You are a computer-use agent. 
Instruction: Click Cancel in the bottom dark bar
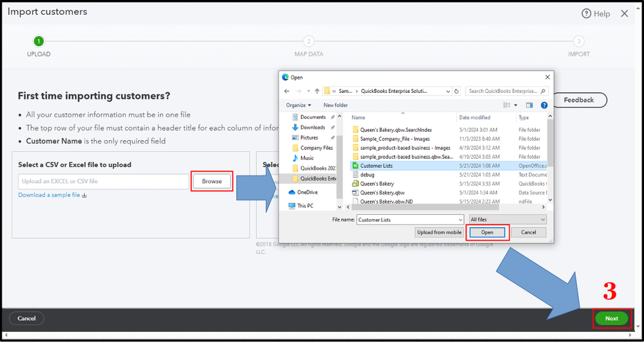click(26, 319)
